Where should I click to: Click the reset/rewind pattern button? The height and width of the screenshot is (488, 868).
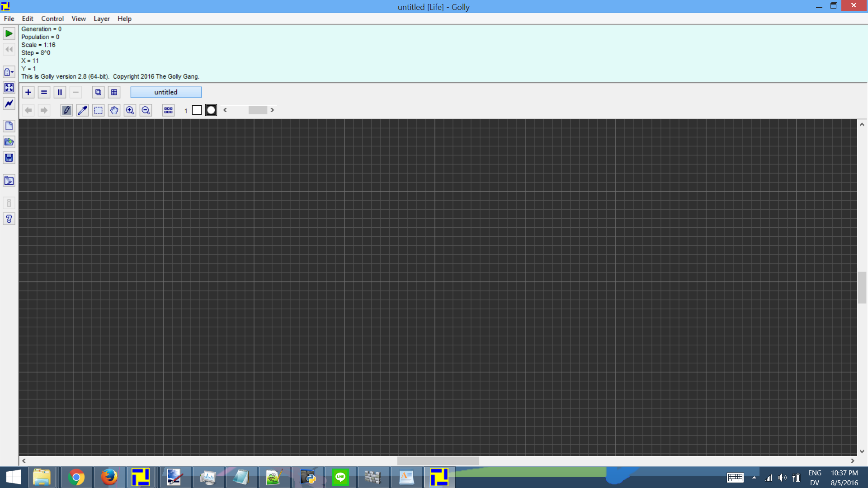9,49
